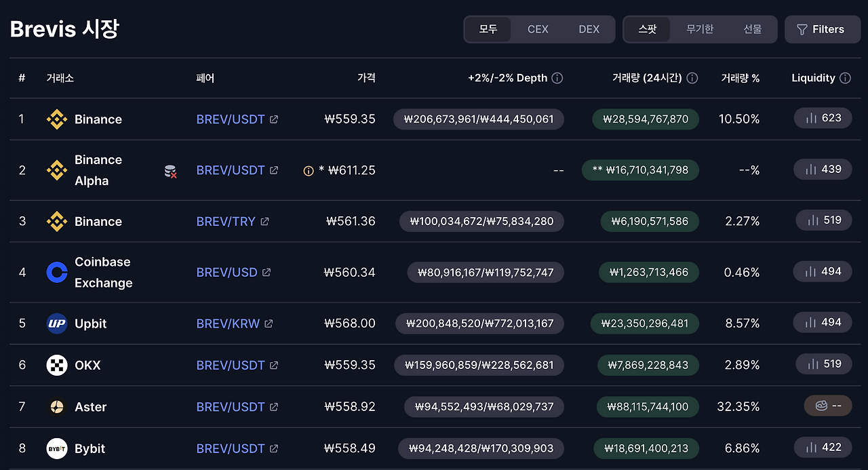Click the OKX exchange name
This screenshot has height=470, width=868.
87,365
